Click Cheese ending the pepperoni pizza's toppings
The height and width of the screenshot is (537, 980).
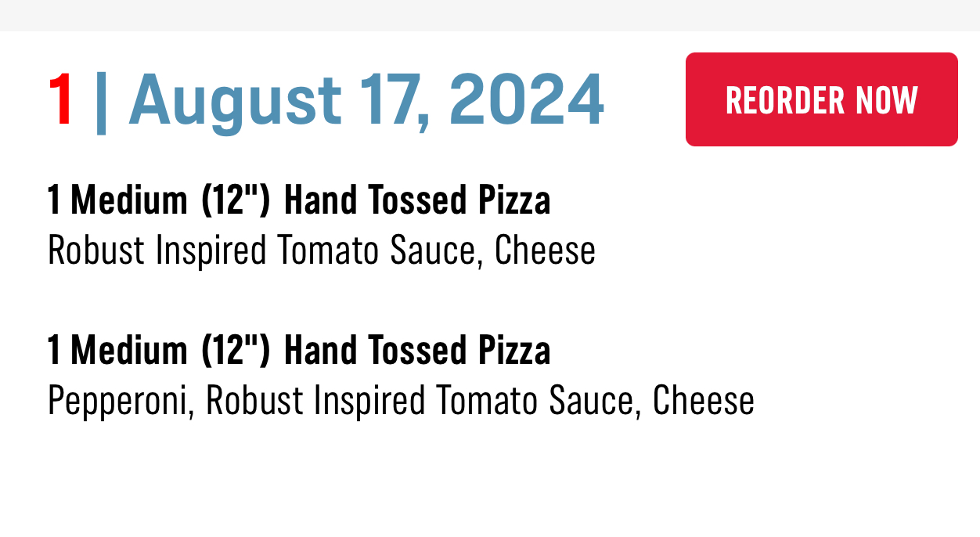coord(703,401)
